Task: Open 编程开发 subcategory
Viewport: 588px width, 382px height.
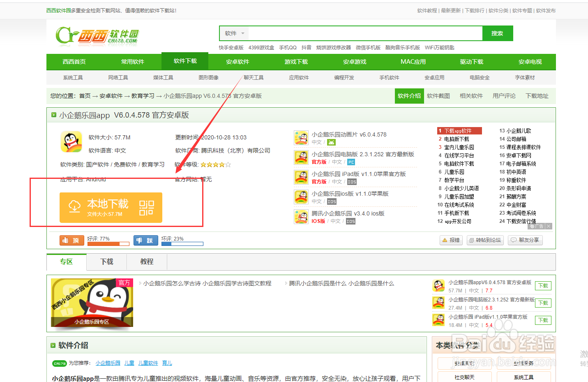Action: pos(344,77)
